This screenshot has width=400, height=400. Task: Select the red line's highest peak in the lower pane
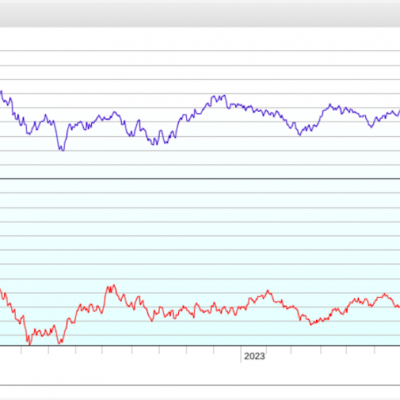coord(114,285)
